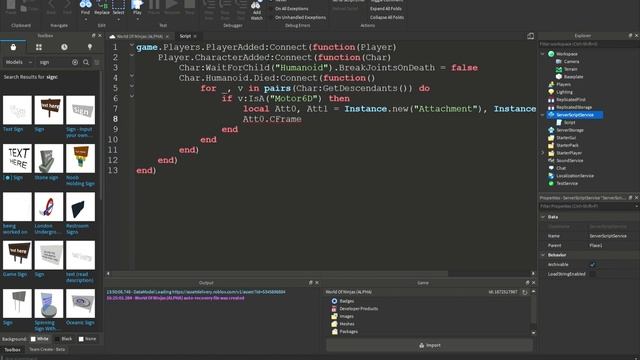Select the Script editor tab
The image size is (640, 360).
[x=186, y=36]
